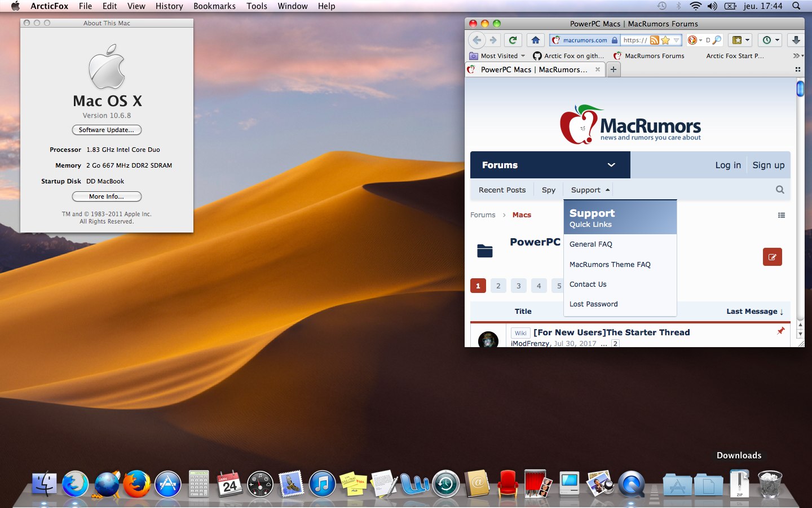The height and width of the screenshot is (508, 812).
Task: Open the ZIP file in the Dock
Action: point(739,484)
